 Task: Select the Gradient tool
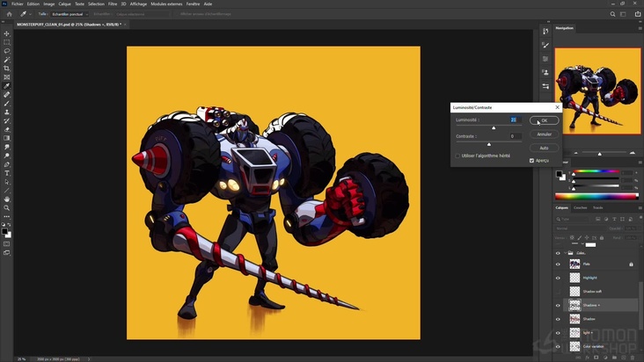click(x=6, y=138)
